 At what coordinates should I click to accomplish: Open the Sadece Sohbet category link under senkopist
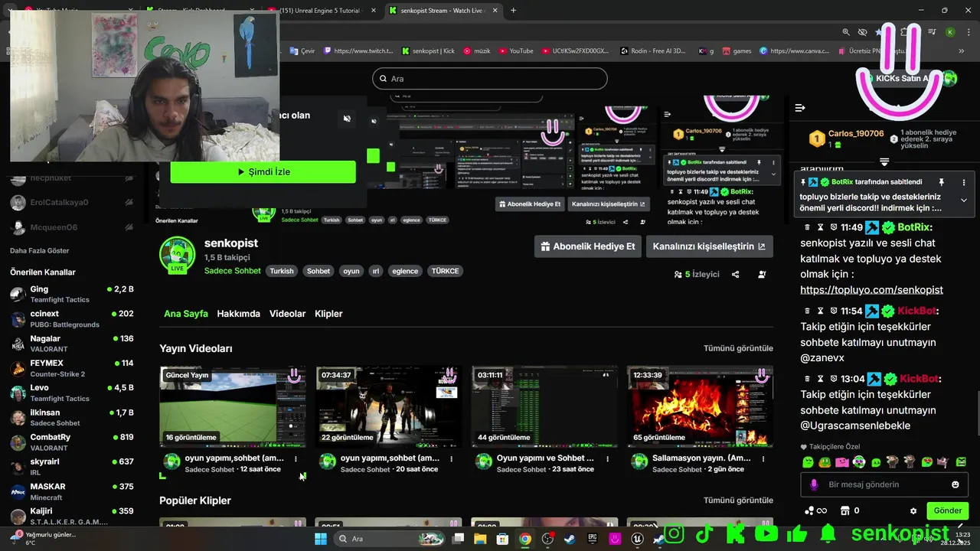click(x=233, y=271)
